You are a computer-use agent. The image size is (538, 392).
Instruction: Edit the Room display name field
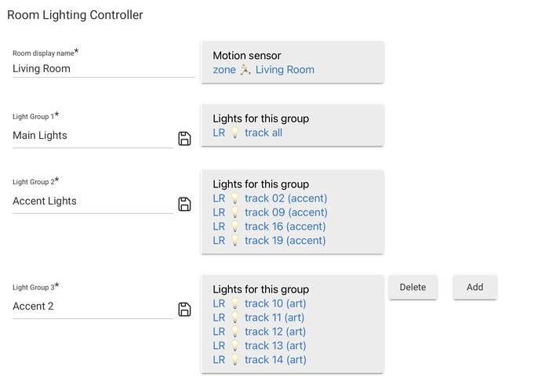pyautogui.click(x=104, y=68)
